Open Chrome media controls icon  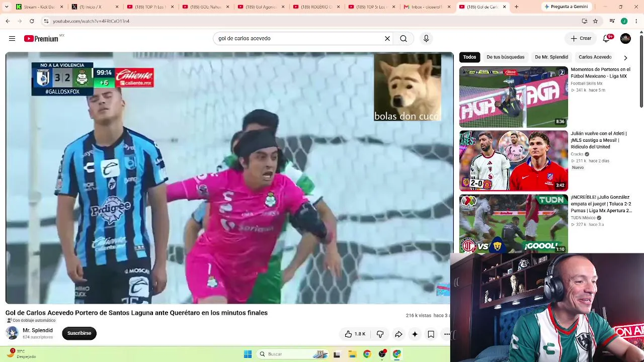point(612,21)
